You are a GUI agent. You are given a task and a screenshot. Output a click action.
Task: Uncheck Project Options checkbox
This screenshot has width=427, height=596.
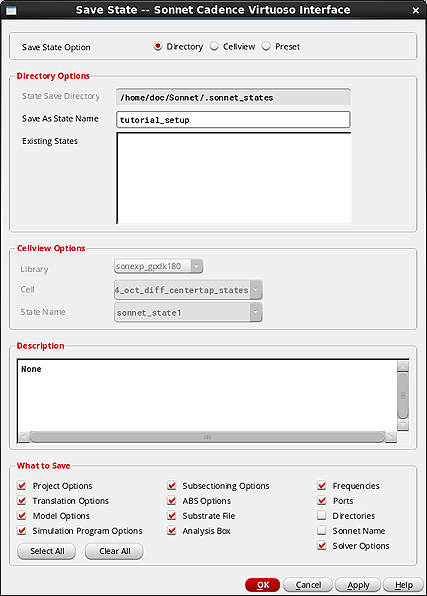22,485
